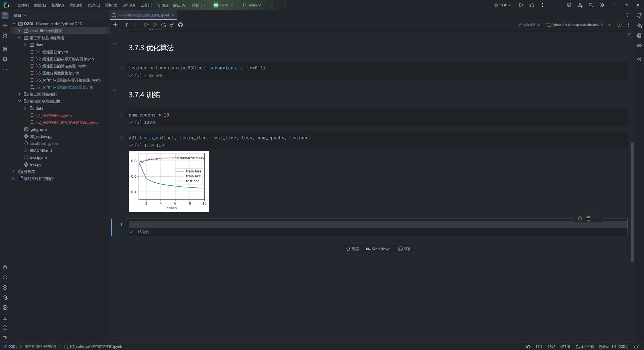Move cell up arrow in notebook toolbar
644x350 pixels.
pyautogui.click(x=126, y=25)
